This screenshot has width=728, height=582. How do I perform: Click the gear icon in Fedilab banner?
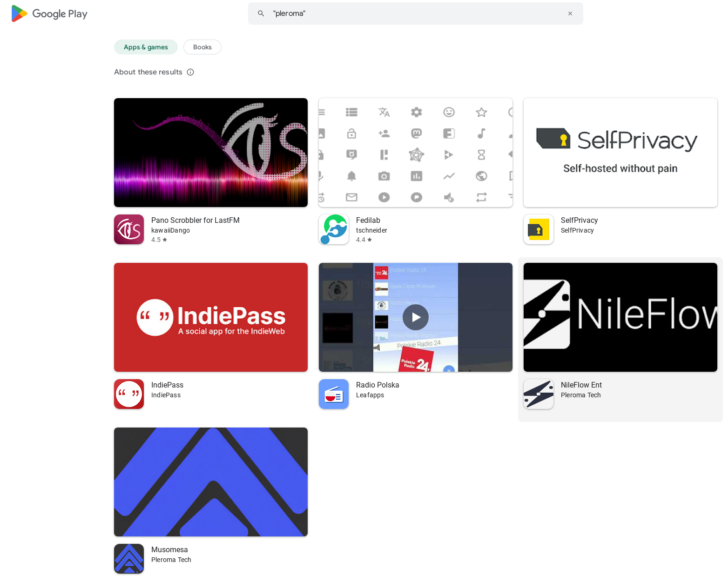point(417,112)
